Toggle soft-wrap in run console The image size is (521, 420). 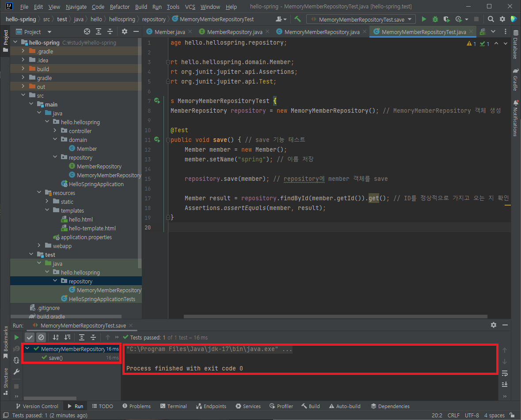tap(504, 373)
